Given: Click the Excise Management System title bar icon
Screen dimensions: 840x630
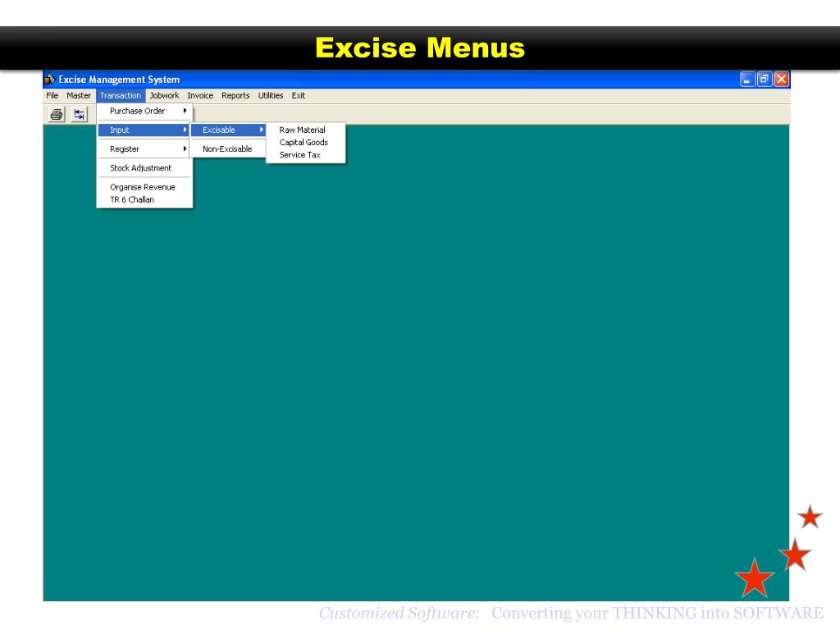Looking at the screenshot, I should [x=49, y=80].
